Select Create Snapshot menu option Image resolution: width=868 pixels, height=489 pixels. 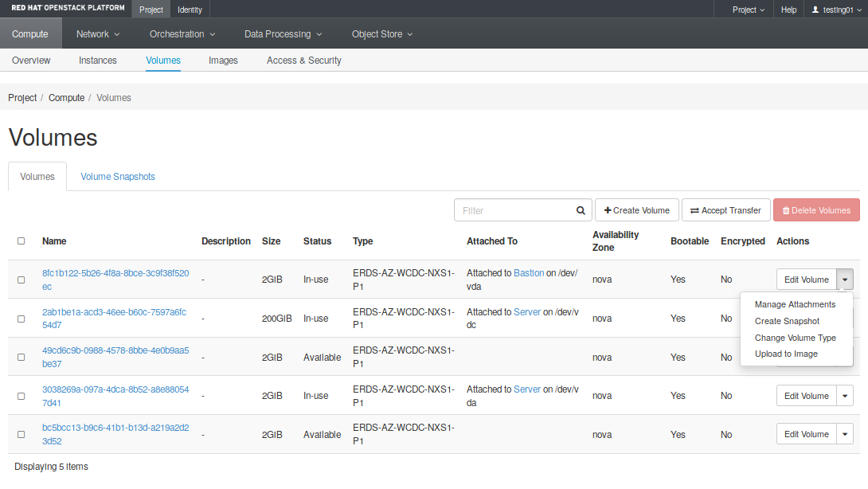[787, 321]
